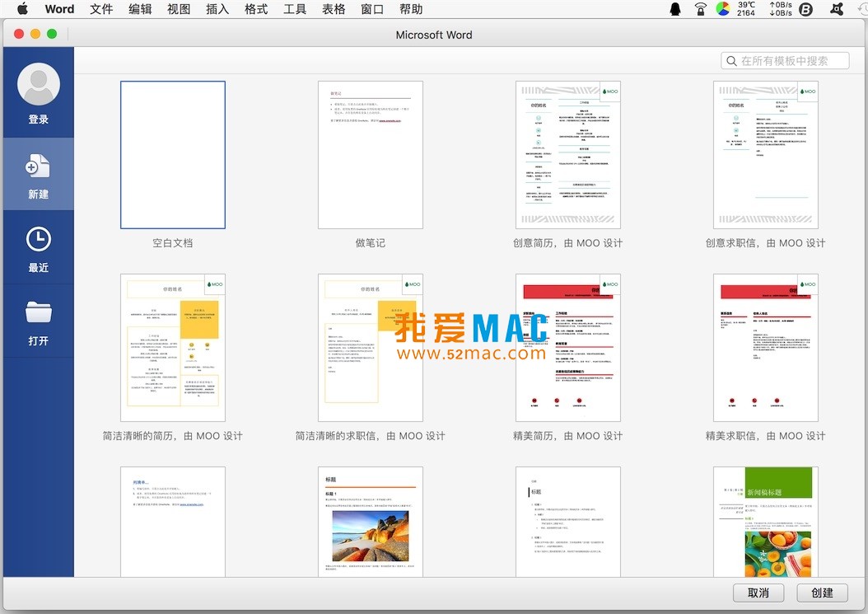This screenshot has width=868, height=614.
Task: Select the 空白文档 blank document thumbnail
Action: pyautogui.click(x=173, y=155)
